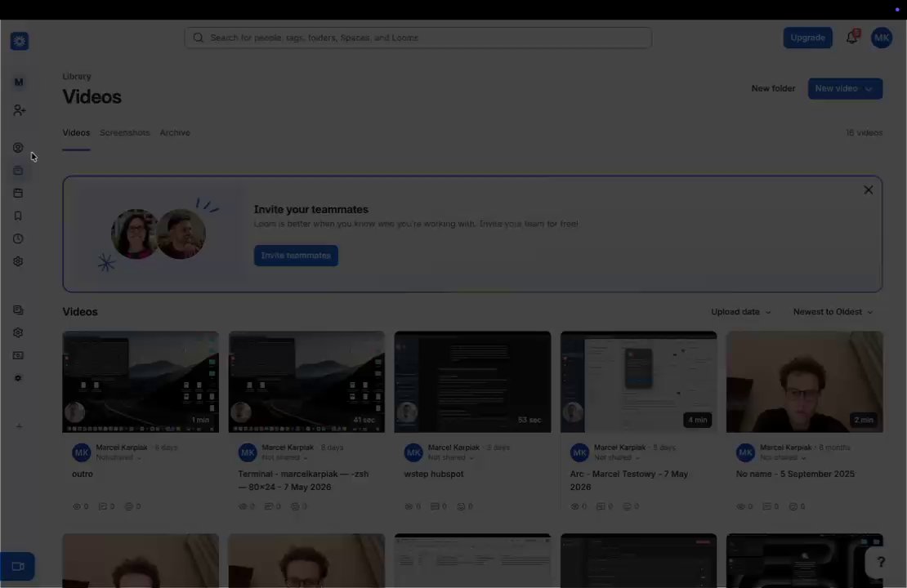The width and height of the screenshot is (907, 588).
Task: Open the 2 min No name thumbnail
Action: [805, 381]
